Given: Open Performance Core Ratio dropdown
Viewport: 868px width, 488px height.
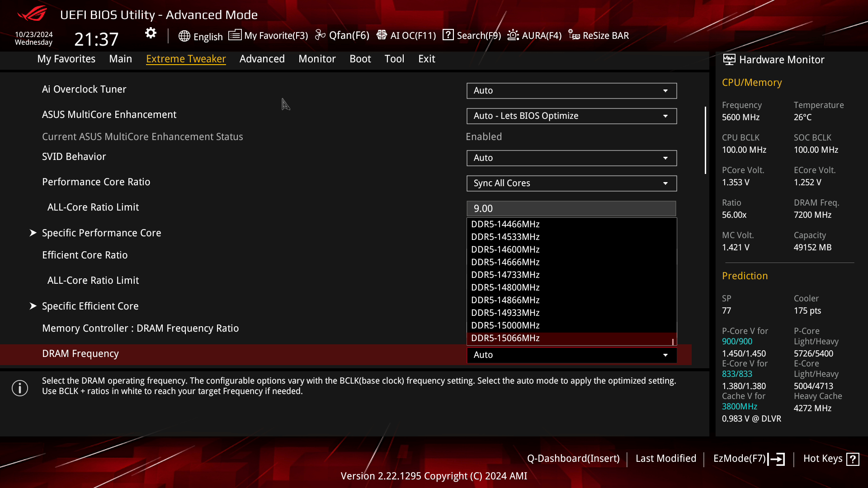Looking at the screenshot, I should 571,183.
